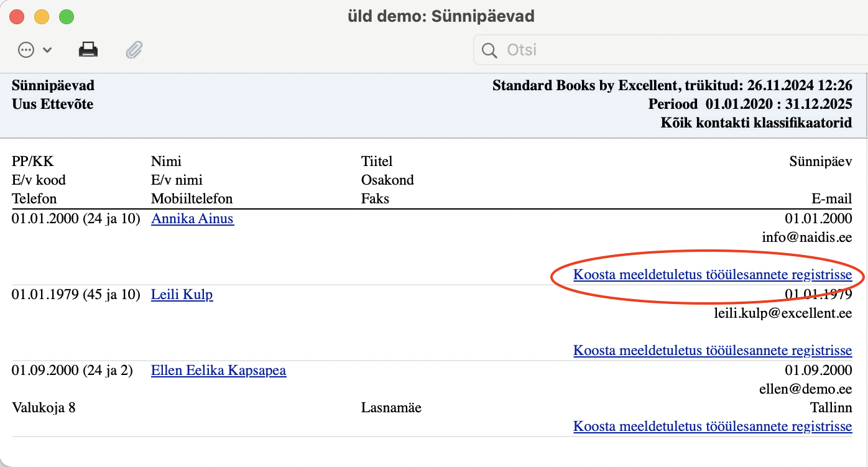Click the yellow minimize window button

click(x=42, y=17)
